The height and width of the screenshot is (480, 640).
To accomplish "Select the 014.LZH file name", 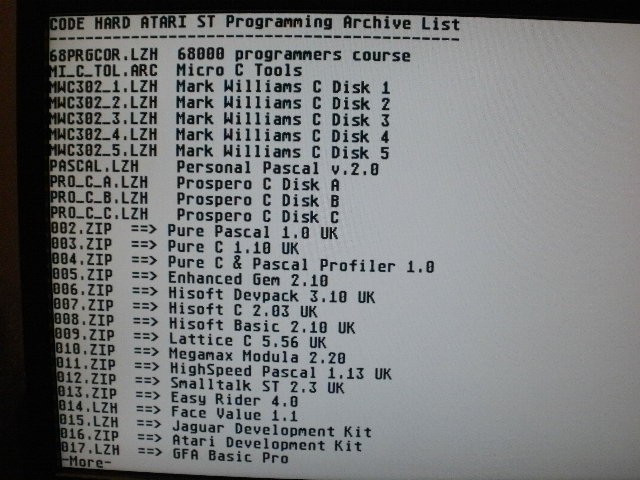I will pos(89,407).
